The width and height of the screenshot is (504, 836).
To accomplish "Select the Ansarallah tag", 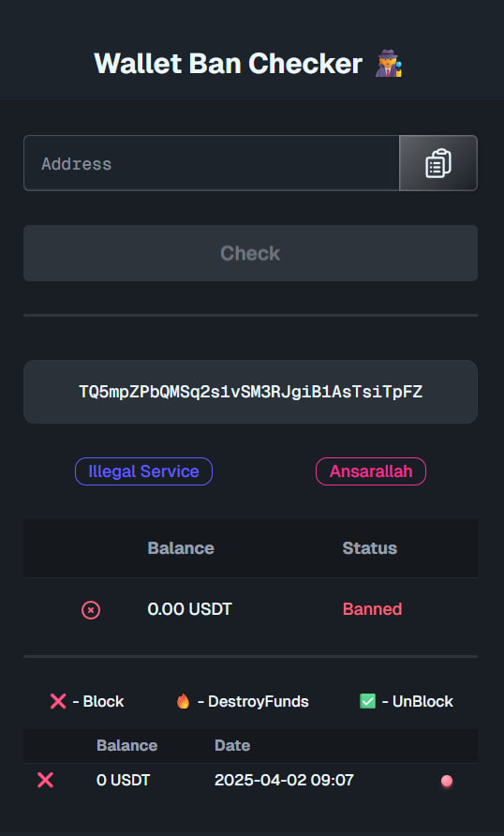I will (x=371, y=471).
